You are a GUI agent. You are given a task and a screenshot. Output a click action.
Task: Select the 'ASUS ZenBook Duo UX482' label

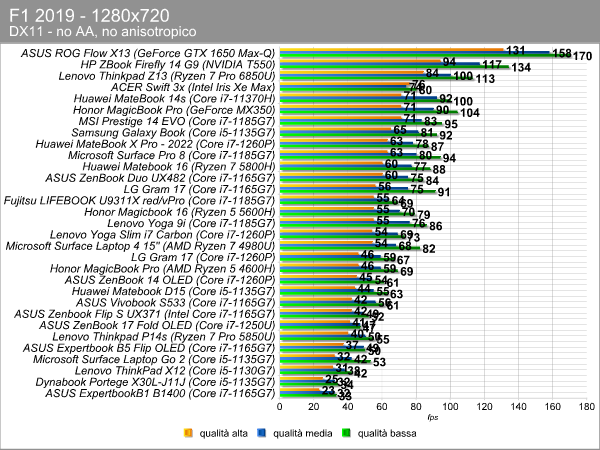click(160, 178)
